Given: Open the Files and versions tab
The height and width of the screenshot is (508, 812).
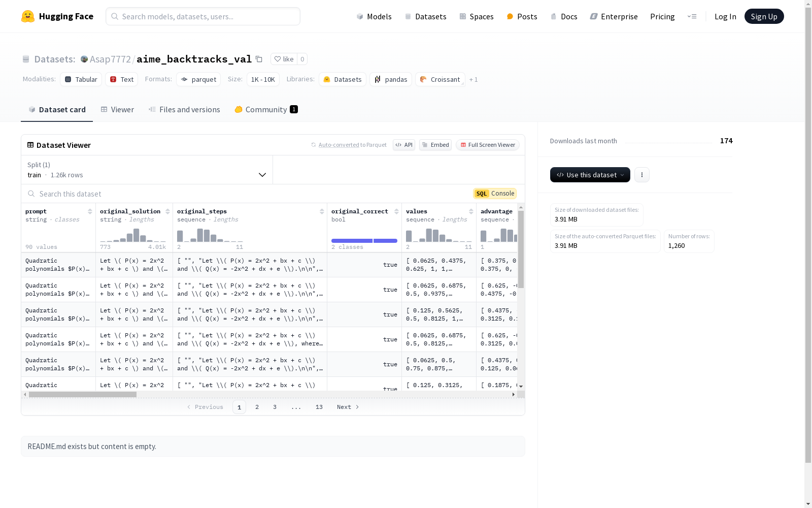Looking at the screenshot, I should coord(184,109).
